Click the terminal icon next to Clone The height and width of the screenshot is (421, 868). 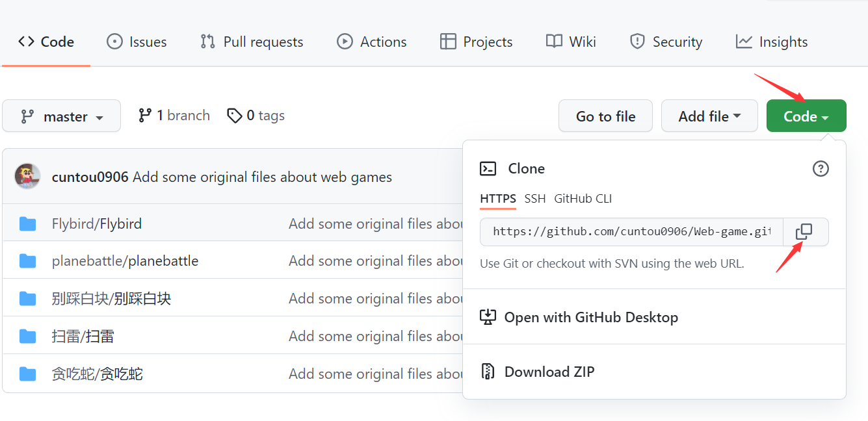point(488,168)
